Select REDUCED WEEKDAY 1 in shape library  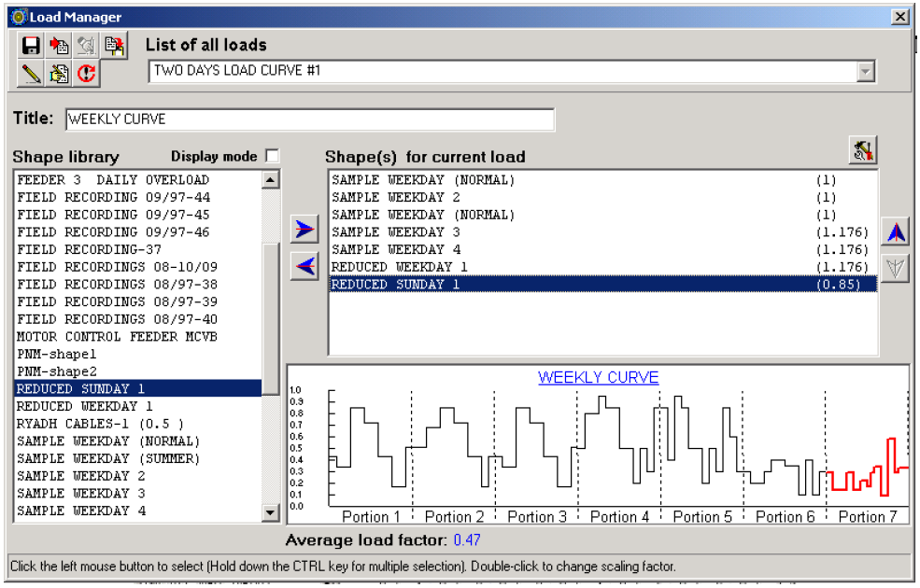138,406
